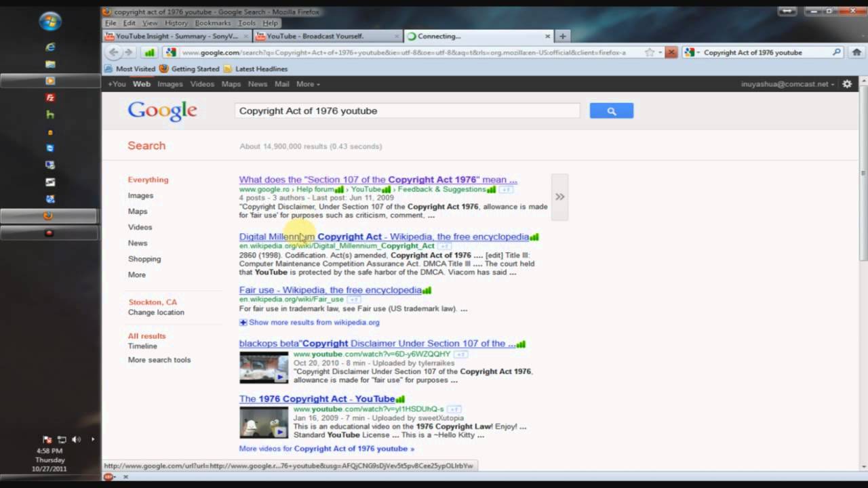Click in the Google search input field

407,111
